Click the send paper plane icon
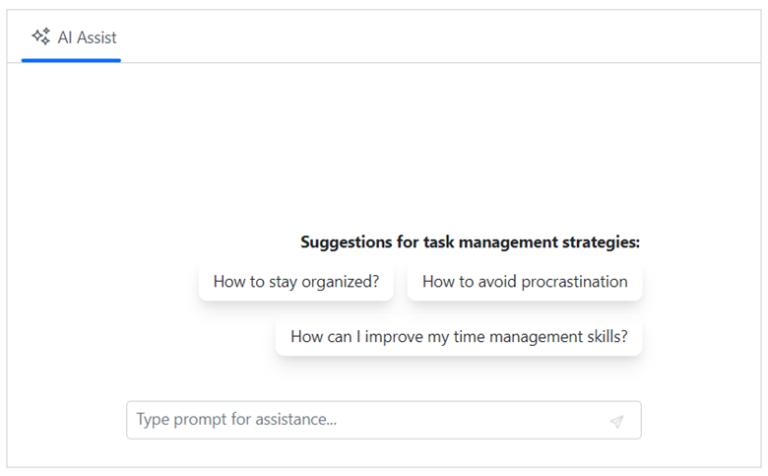Viewport: 768px width, 476px height. pyautogui.click(x=616, y=421)
